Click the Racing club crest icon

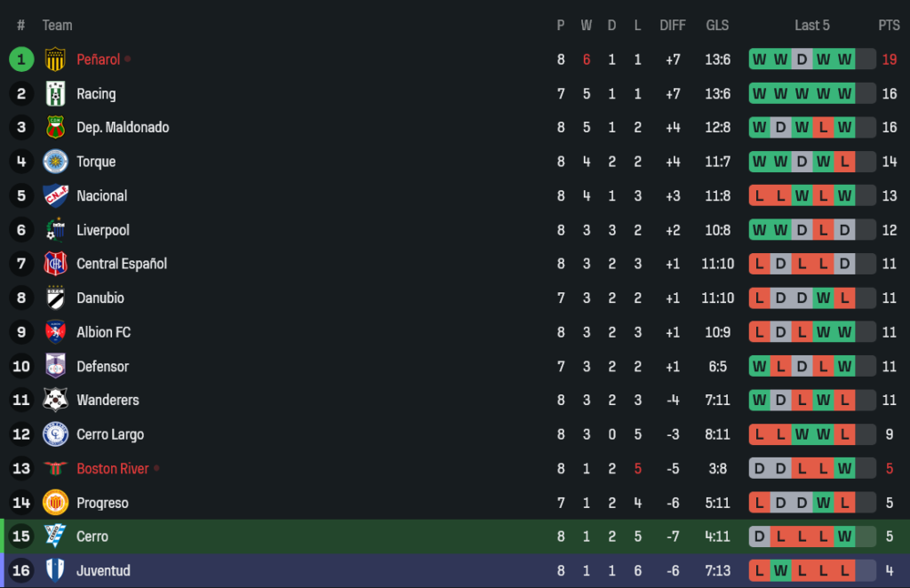tap(55, 93)
